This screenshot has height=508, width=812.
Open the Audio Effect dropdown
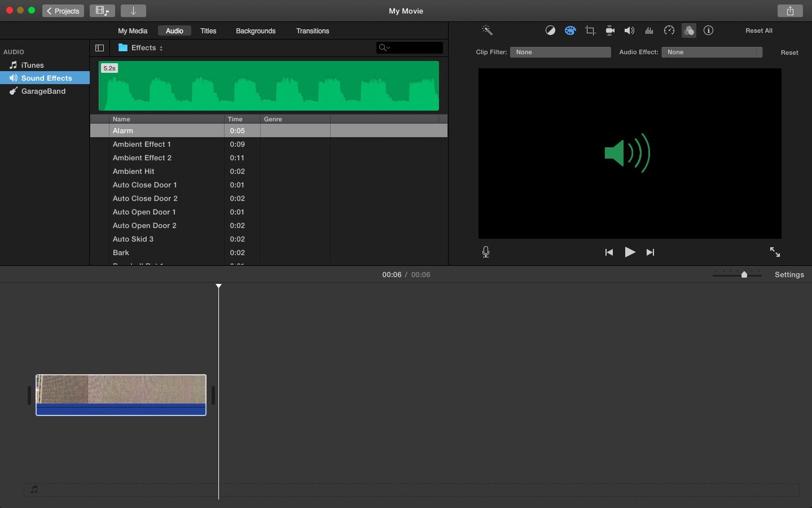(x=711, y=52)
